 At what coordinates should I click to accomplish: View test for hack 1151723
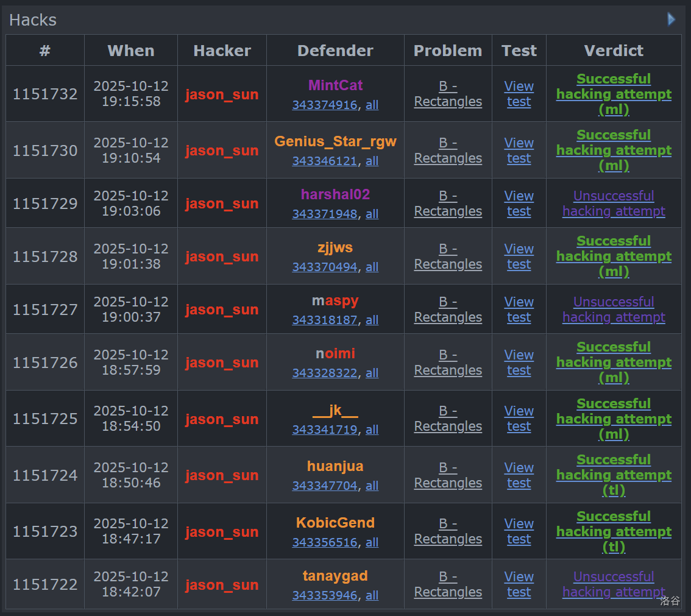(x=519, y=531)
